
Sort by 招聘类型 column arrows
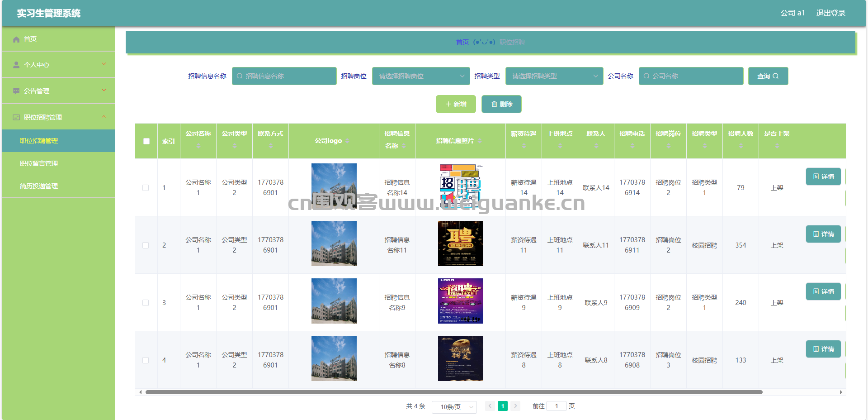704,146
